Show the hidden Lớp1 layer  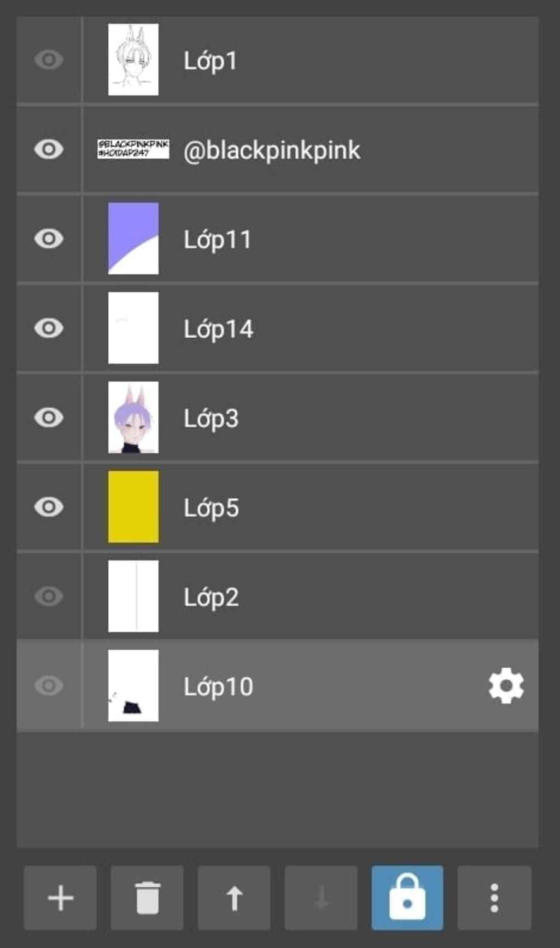pos(49,60)
